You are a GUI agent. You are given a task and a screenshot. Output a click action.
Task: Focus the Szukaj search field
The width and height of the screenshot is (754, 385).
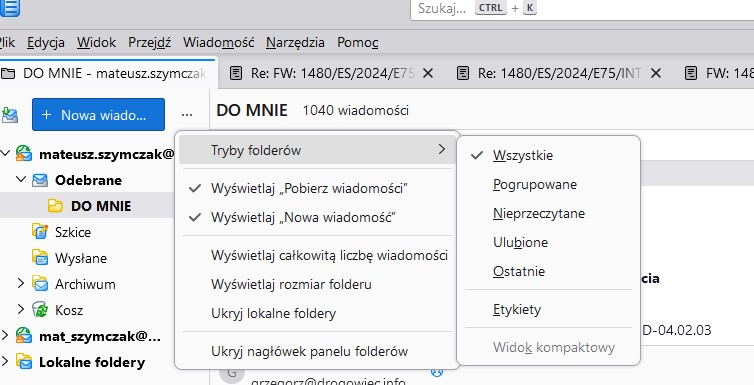coord(582,10)
